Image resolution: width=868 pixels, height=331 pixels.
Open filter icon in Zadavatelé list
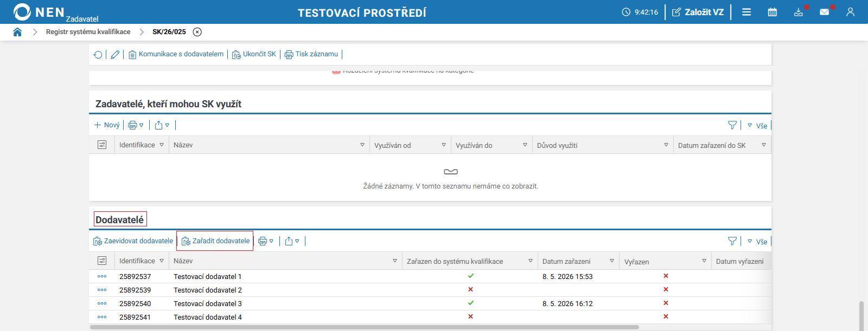click(732, 125)
